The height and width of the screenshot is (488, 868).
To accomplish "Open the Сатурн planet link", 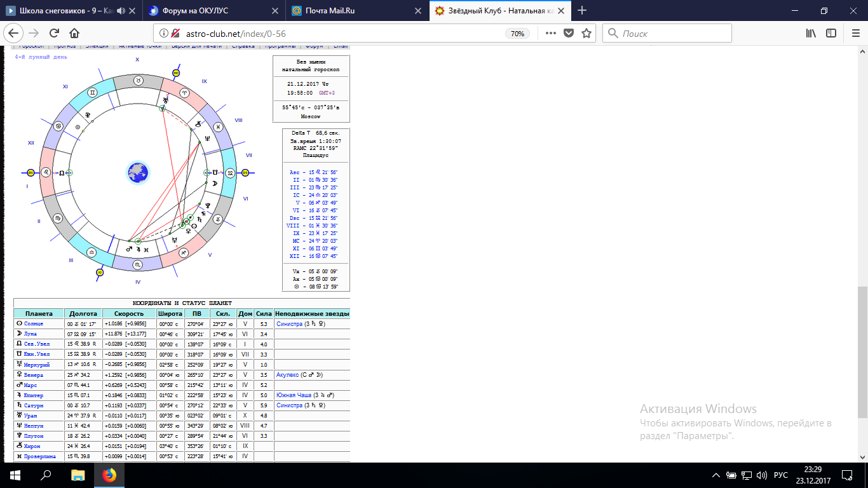I will tap(34, 405).
